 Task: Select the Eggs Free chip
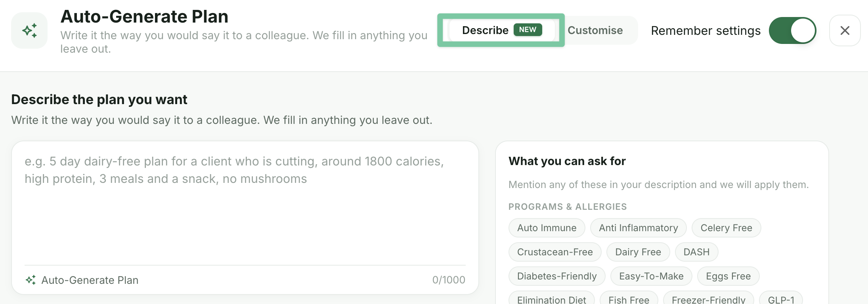[728, 276]
